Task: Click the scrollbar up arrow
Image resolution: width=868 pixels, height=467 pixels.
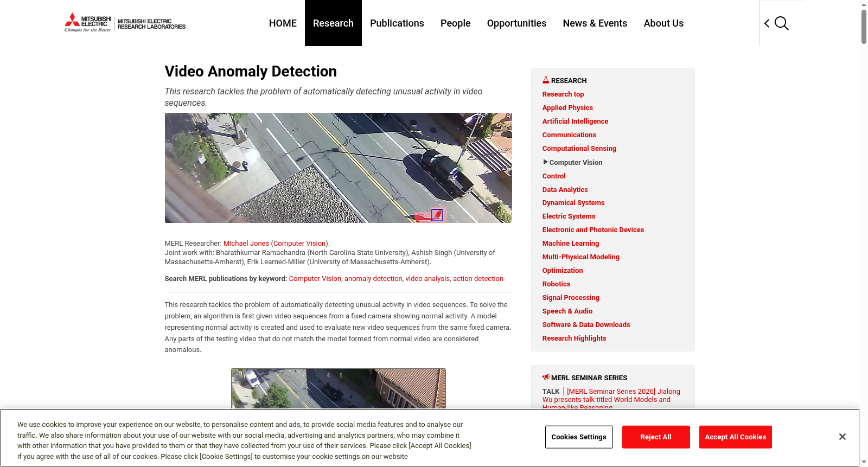Action: (x=864, y=4)
